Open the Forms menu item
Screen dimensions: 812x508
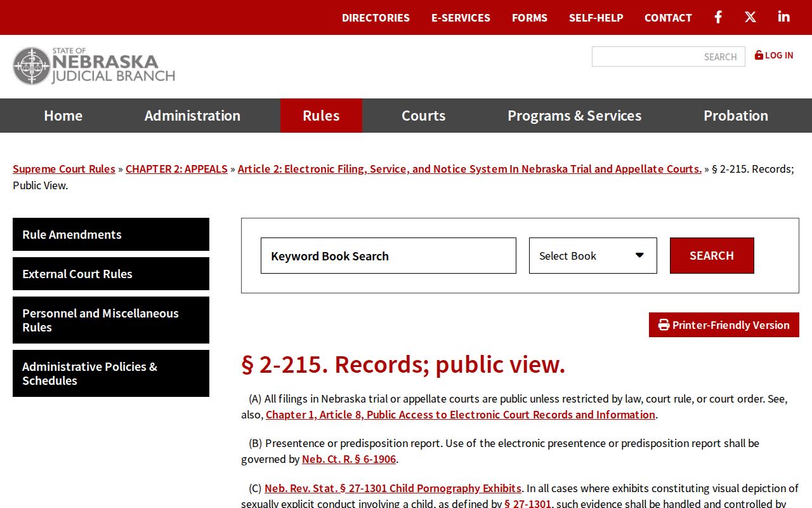point(530,18)
